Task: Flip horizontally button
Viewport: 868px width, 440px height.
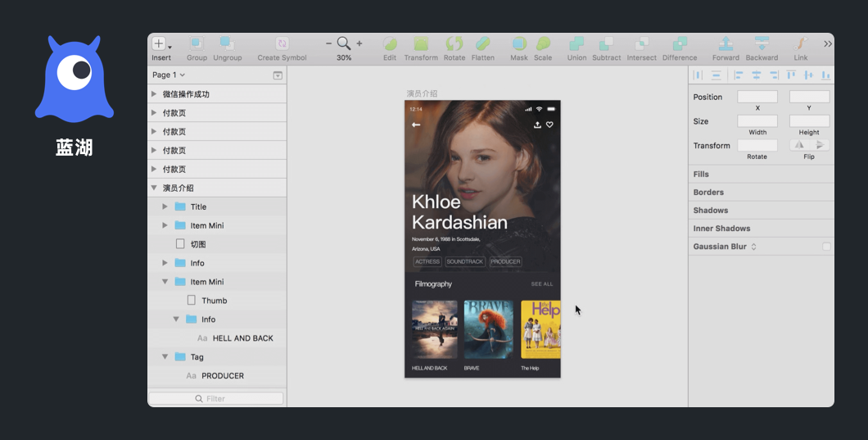Action: [x=799, y=145]
